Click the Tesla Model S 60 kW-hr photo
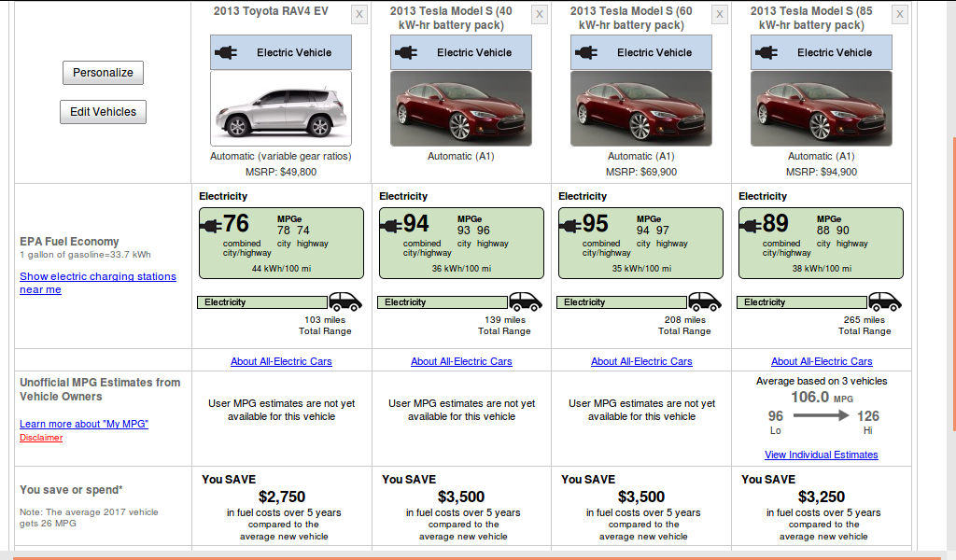This screenshot has width=956, height=560. click(x=641, y=108)
